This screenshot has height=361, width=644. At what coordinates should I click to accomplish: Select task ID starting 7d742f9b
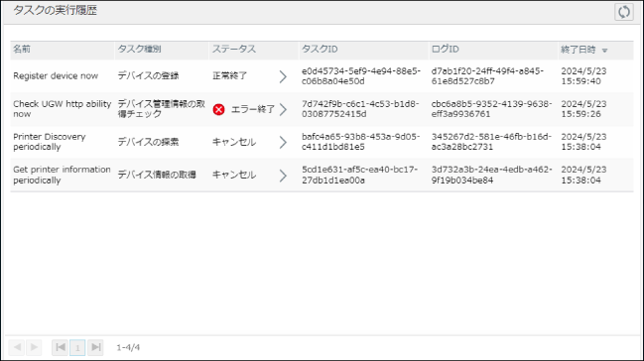(x=360, y=109)
